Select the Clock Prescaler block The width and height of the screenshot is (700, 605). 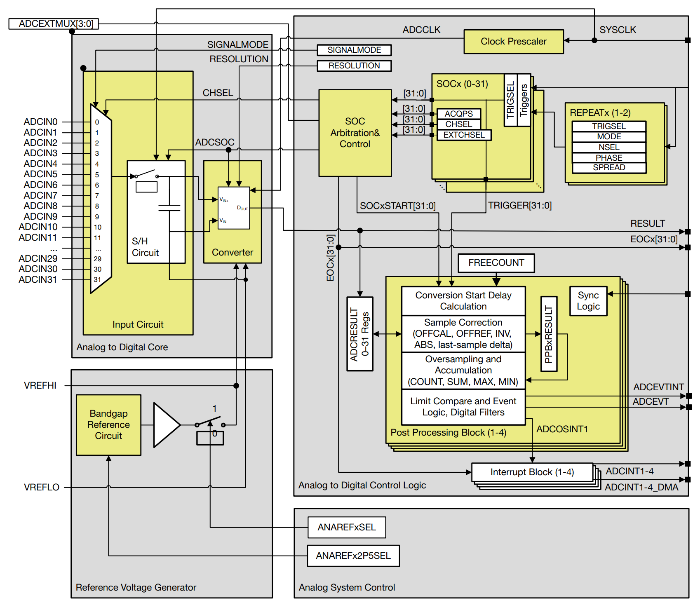(x=514, y=41)
